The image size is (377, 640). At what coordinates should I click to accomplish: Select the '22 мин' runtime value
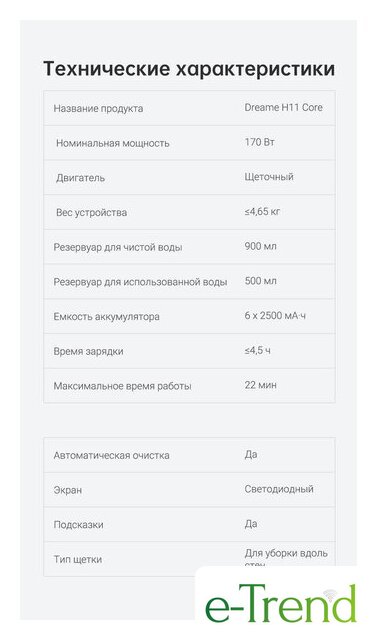260,385
